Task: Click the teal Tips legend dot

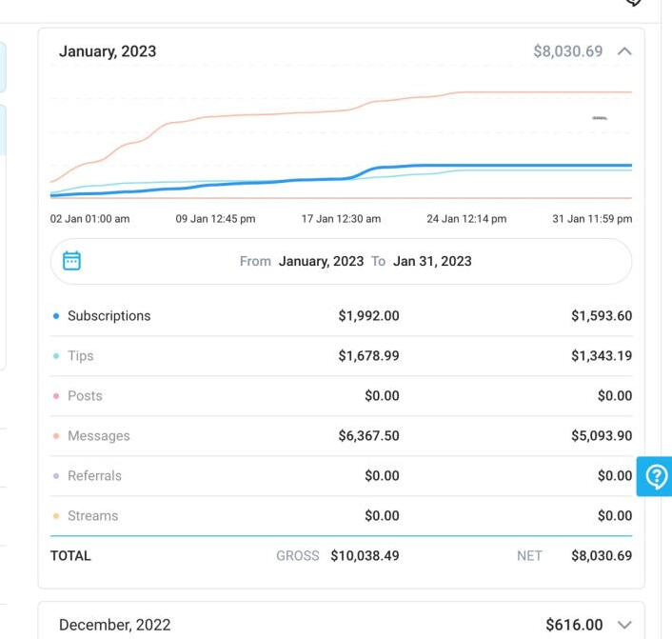Action: point(56,356)
